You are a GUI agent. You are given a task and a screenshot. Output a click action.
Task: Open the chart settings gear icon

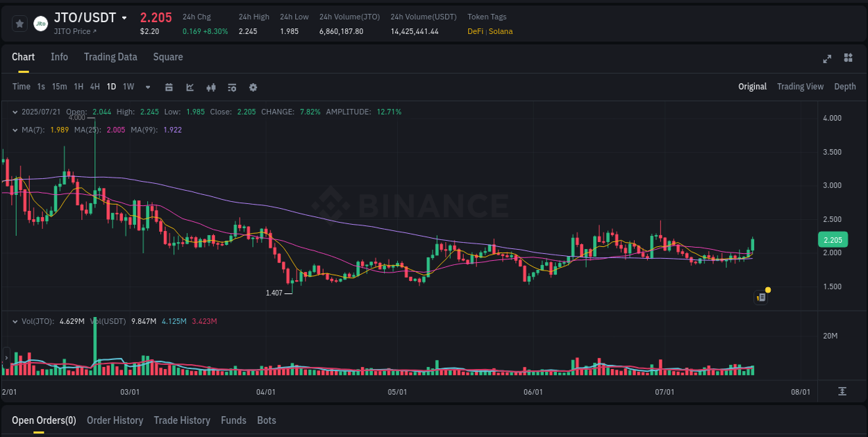pos(253,87)
